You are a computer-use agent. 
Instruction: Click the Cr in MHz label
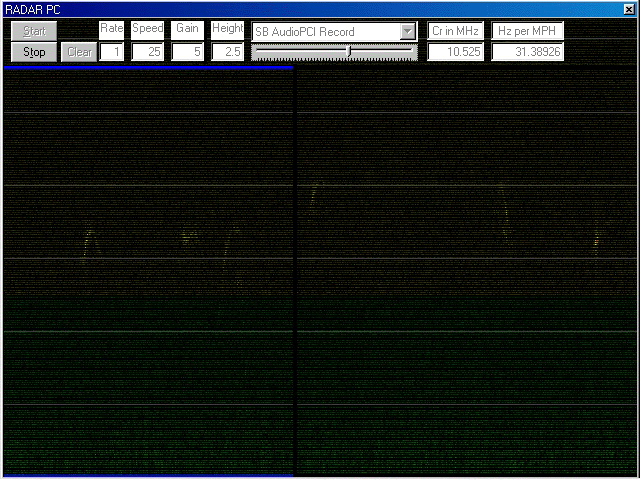coord(456,31)
